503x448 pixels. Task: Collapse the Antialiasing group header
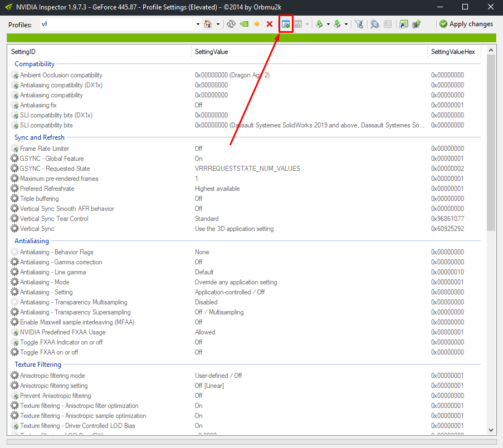(x=32, y=240)
